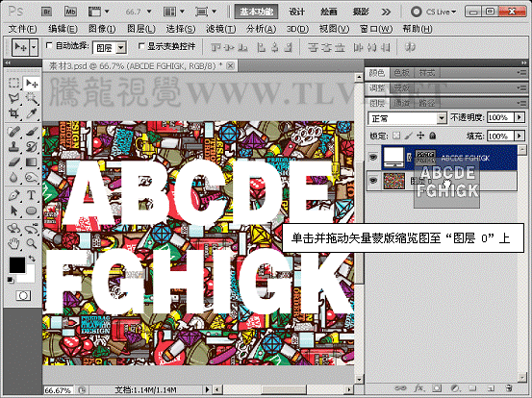Viewport: 532px width, 398px height.
Task: Close the 素材3.psd document tab
Action: pyautogui.click(x=230, y=65)
